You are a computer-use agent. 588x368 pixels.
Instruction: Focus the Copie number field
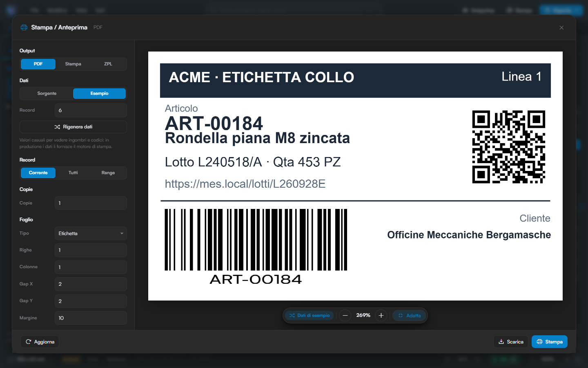click(x=91, y=203)
